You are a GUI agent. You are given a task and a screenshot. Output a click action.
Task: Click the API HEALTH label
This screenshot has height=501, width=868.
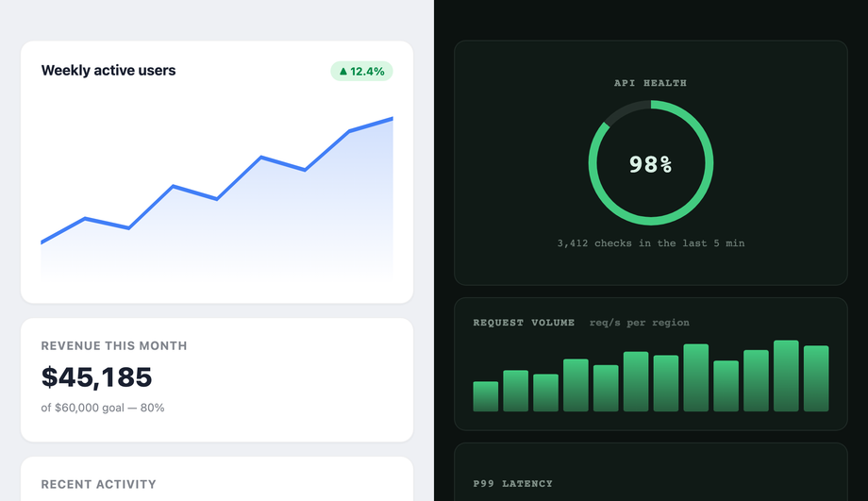pos(650,83)
